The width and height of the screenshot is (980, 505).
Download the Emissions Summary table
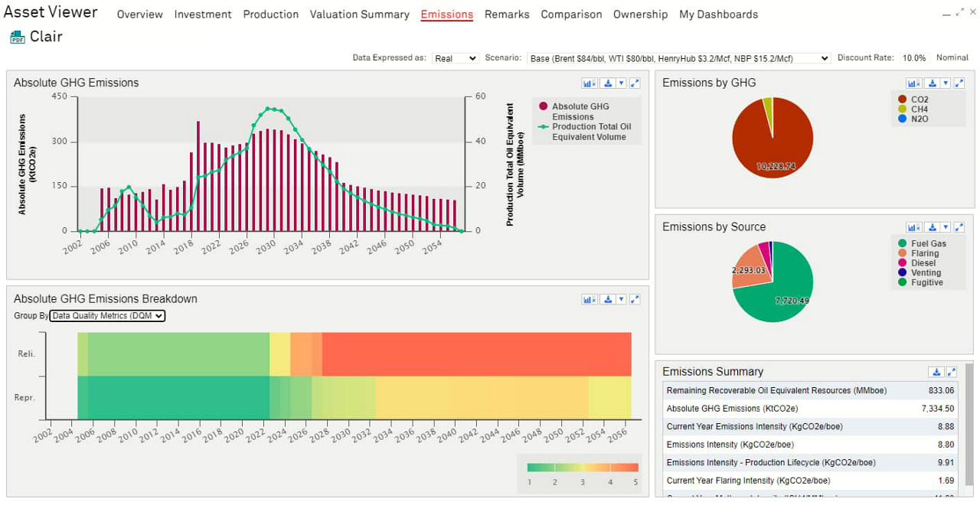pyautogui.click(x=936, y=372)
